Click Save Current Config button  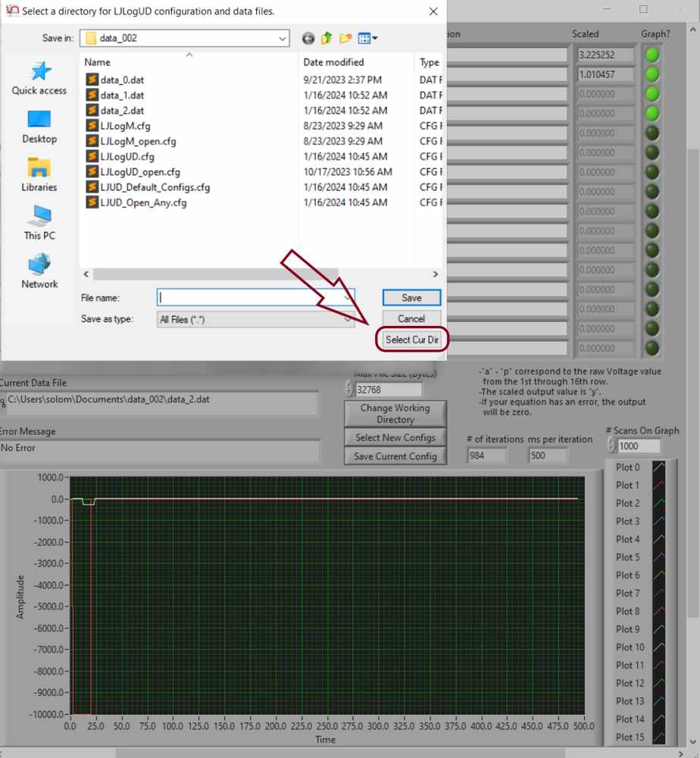coord(395,456)
